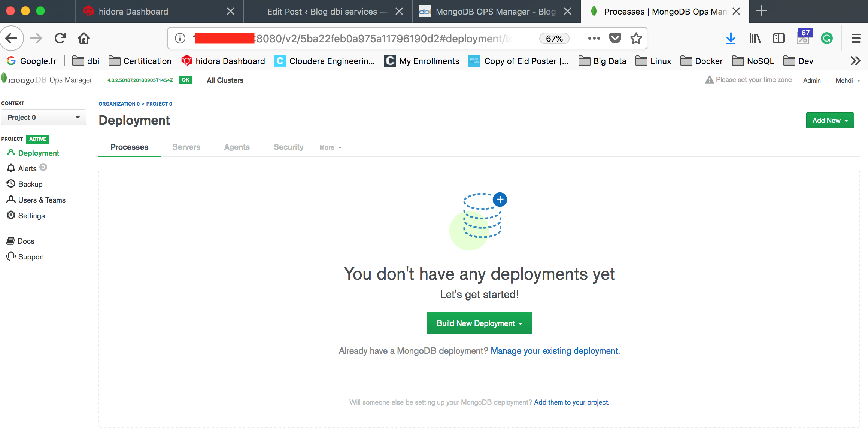The image size is (868, 438).
Task: Open the Google.fr bookmark
Action: [31, 61]
